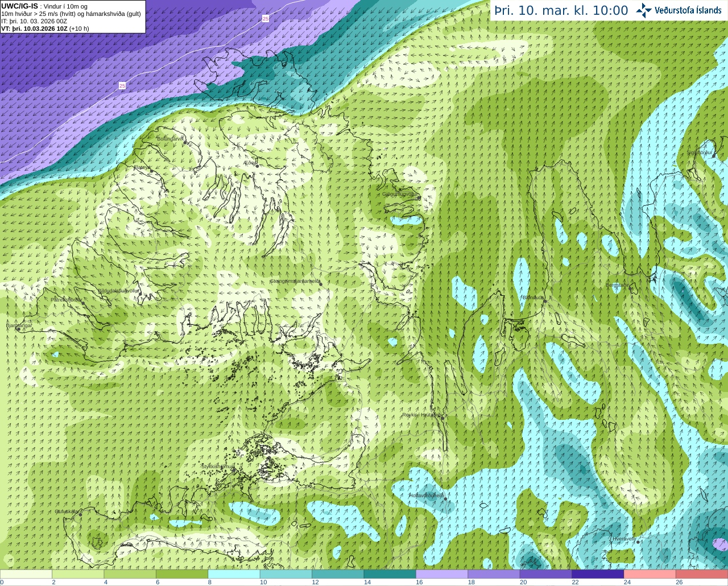Click the 25 m/s isoline label near Bolungarvík coast
The width and height of the screenshot is (728, 586).
click(122, 85)
